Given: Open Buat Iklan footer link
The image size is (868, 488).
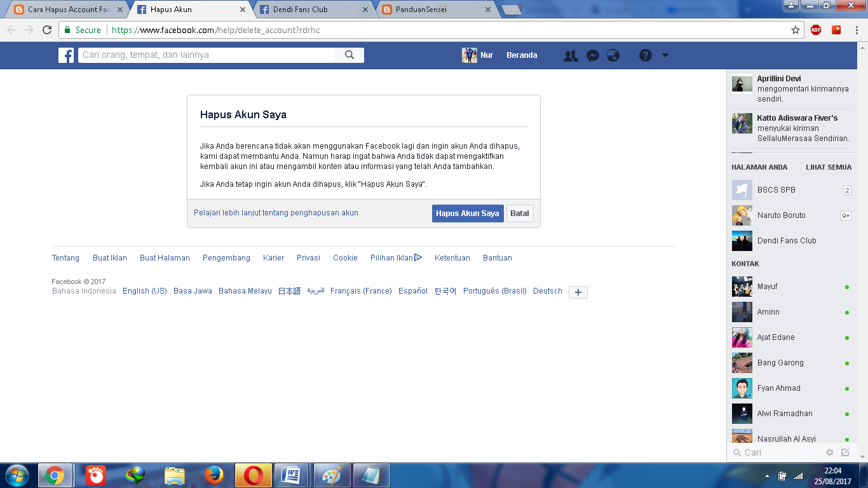Looking at the screenshot, I should point(110,258).
